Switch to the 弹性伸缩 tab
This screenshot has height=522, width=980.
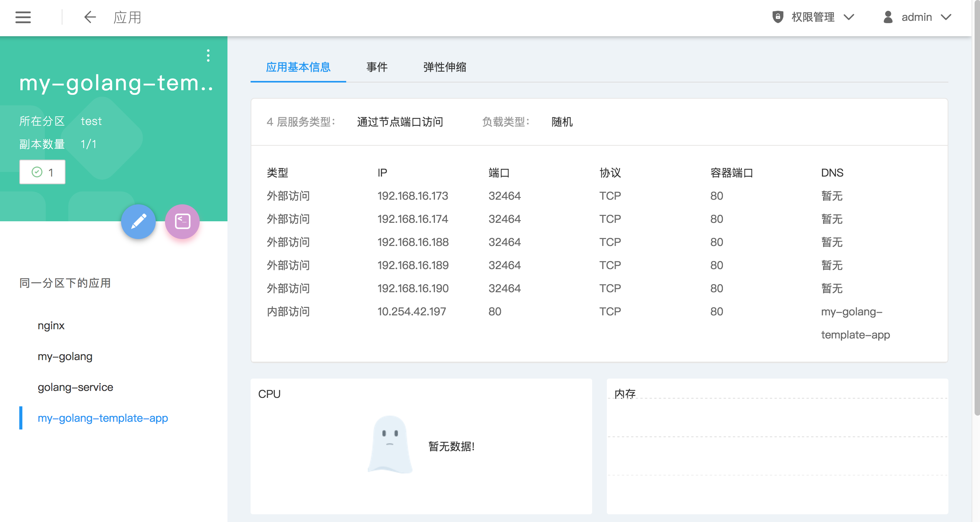(x=445, y=67)
